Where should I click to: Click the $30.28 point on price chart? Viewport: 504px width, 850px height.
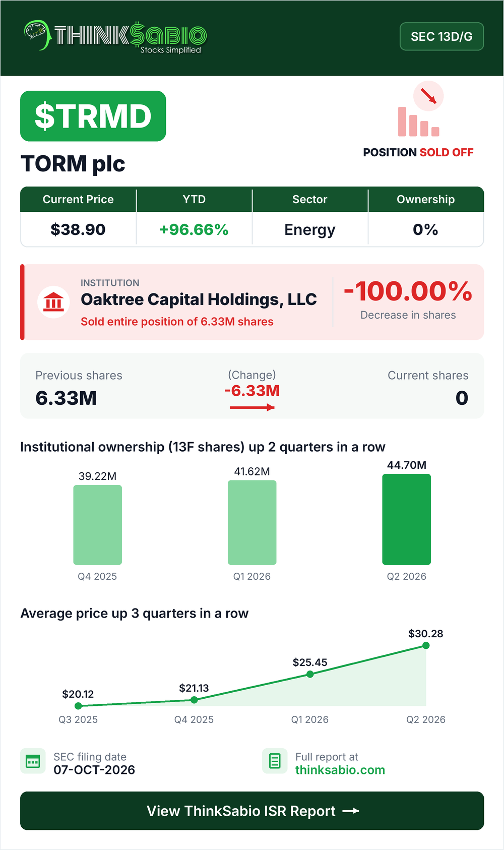pos(426,645)
